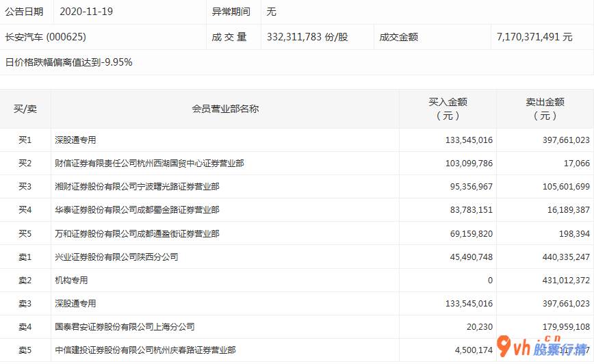This screenshot has width=594, height=364.
Task: Click the 机构专用 entry
Action: click(x=71, y=281)
